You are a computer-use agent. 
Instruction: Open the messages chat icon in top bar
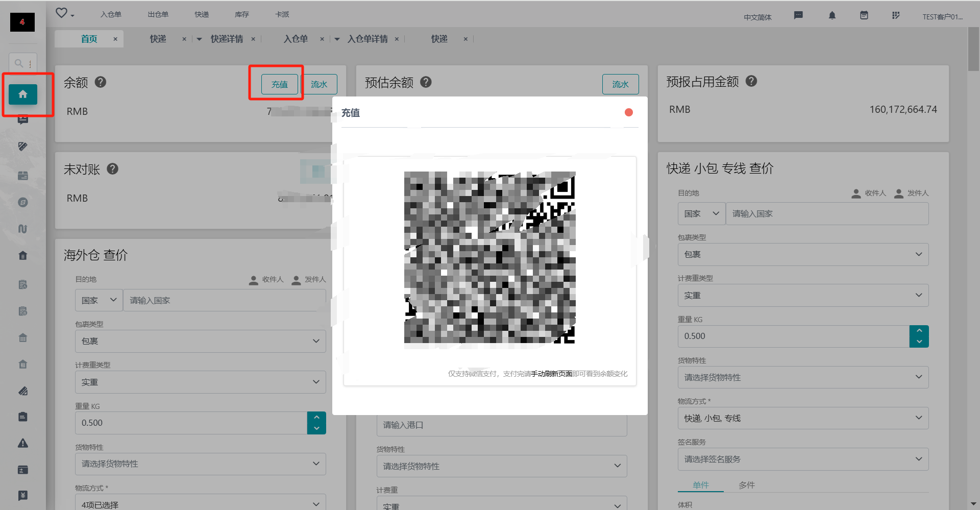tap(798, 15)
